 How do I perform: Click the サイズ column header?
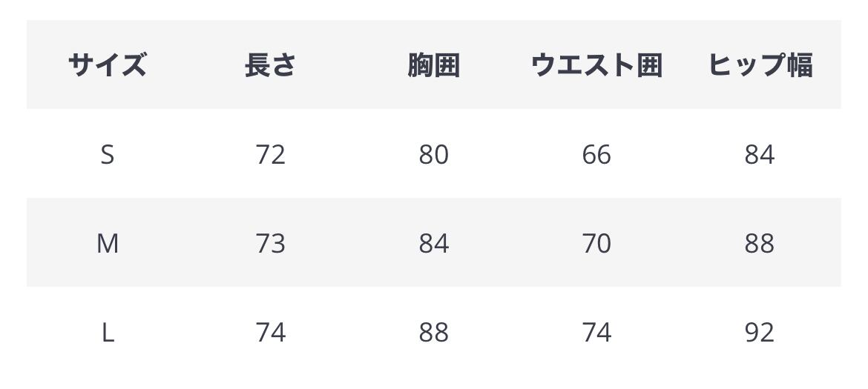tap(108, 65)
